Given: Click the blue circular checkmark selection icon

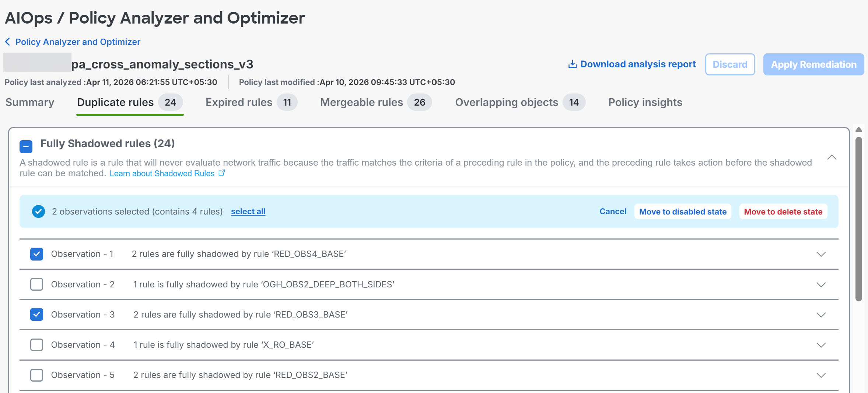Looking at the screenshot, I should coord(38,212).
